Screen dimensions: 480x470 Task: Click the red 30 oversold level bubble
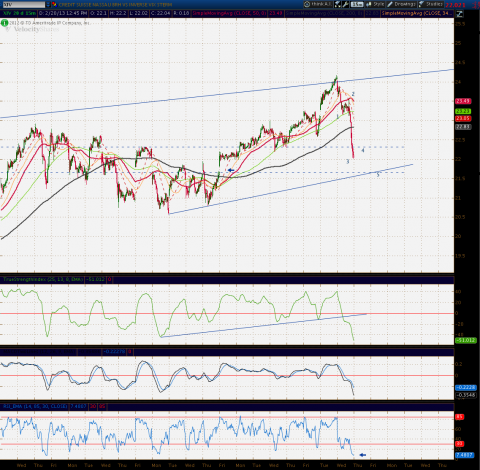pyautogui.click(x=460, y=444)
